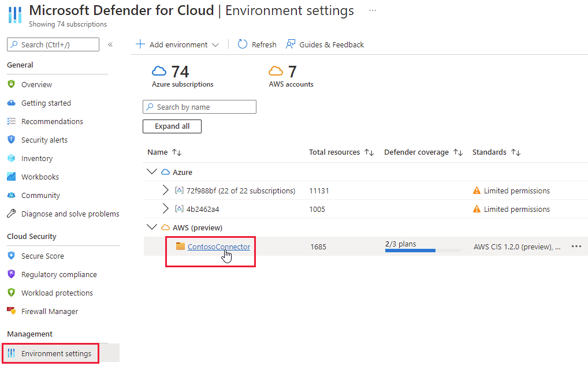
Task: Open the ContosoConnector link
Action: (x=219, y=247)
